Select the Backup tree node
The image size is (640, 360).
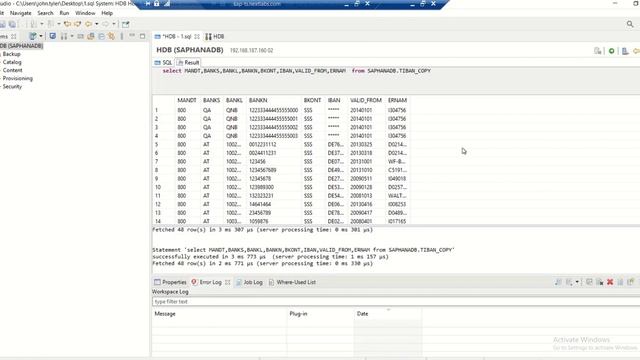(11, 54)
